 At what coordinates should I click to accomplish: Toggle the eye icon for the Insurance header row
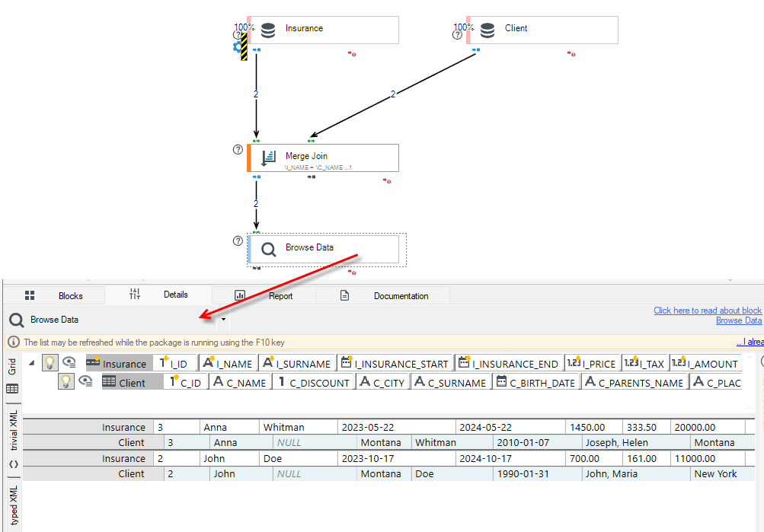coord(69,362)
